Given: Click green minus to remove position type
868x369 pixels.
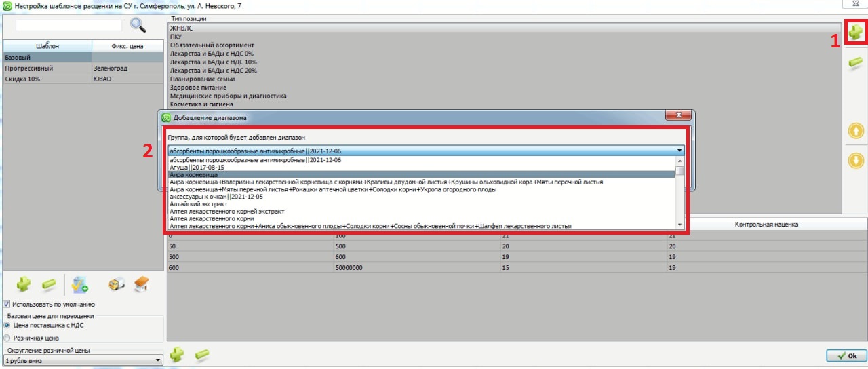Looking at the screenshot, I should coord(856,63).
